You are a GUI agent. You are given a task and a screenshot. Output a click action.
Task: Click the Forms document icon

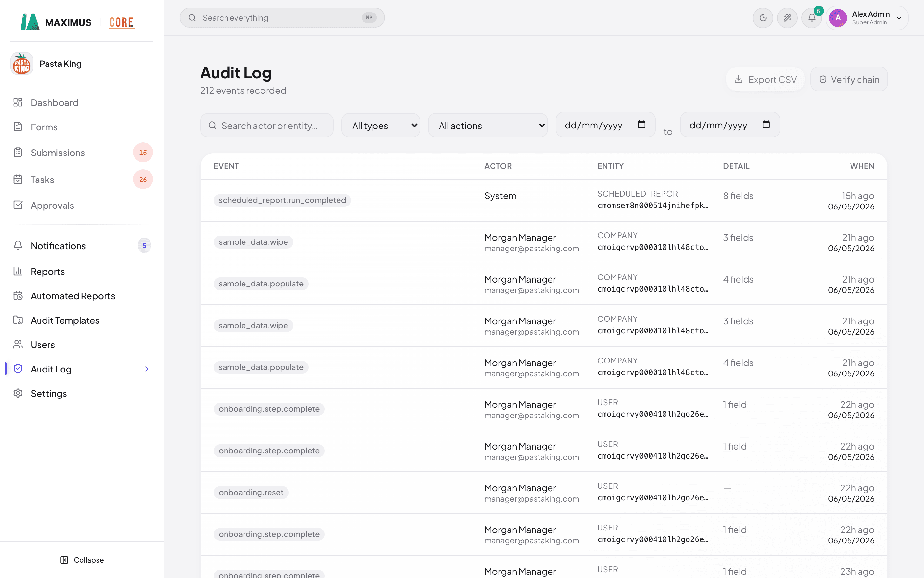[18, 127]
